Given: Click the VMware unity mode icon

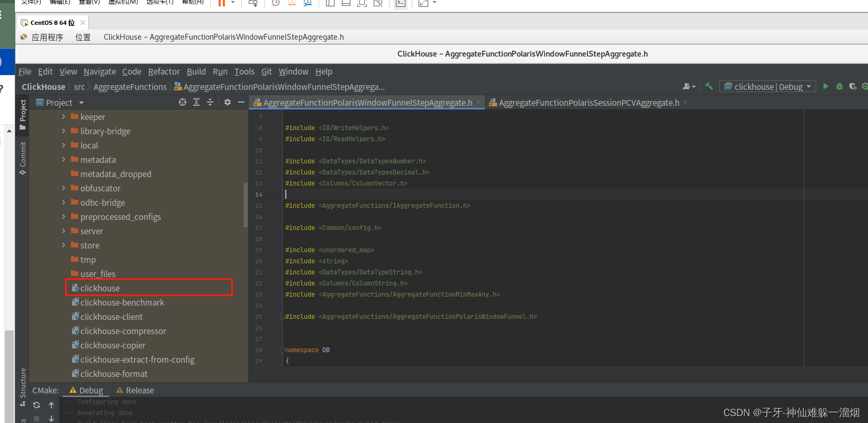Looking at the screenshot, I should pyautogui.click(x=378, y=3).
